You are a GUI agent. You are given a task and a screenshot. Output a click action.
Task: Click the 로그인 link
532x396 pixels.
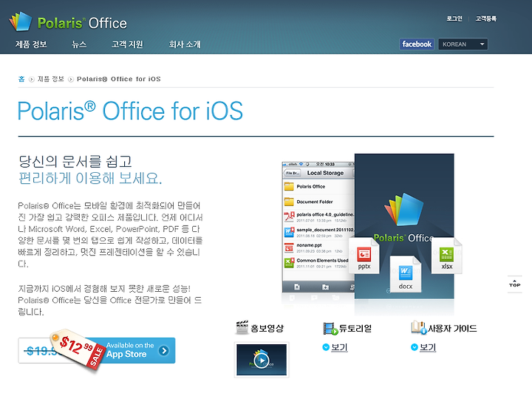[454, 18]
